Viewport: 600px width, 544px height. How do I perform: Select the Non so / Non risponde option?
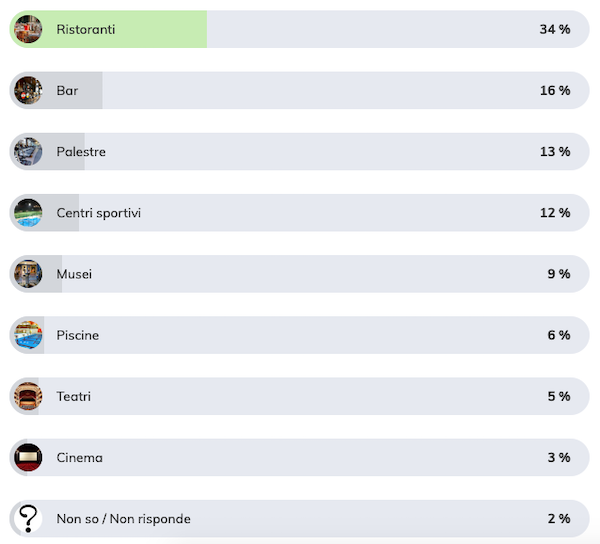[x=299, y=519]
